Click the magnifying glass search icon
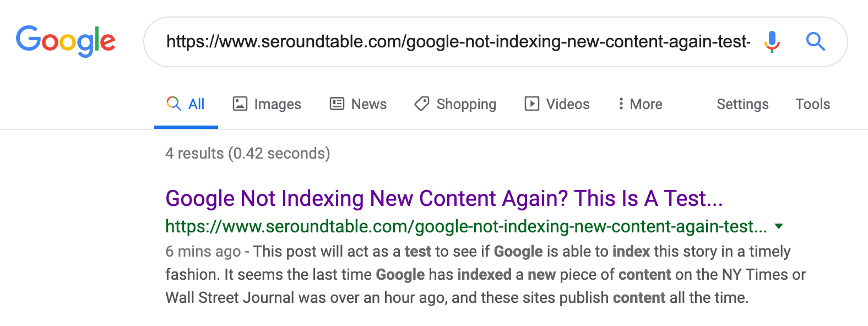Viewport: 868px width, 326px height. coord(816,41)
